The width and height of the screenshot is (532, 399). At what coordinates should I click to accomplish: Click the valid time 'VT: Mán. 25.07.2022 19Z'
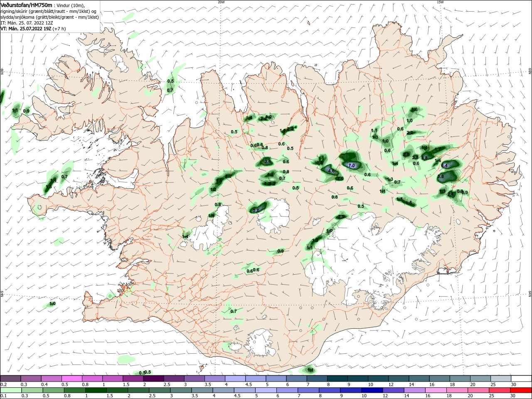click(26, 29)
